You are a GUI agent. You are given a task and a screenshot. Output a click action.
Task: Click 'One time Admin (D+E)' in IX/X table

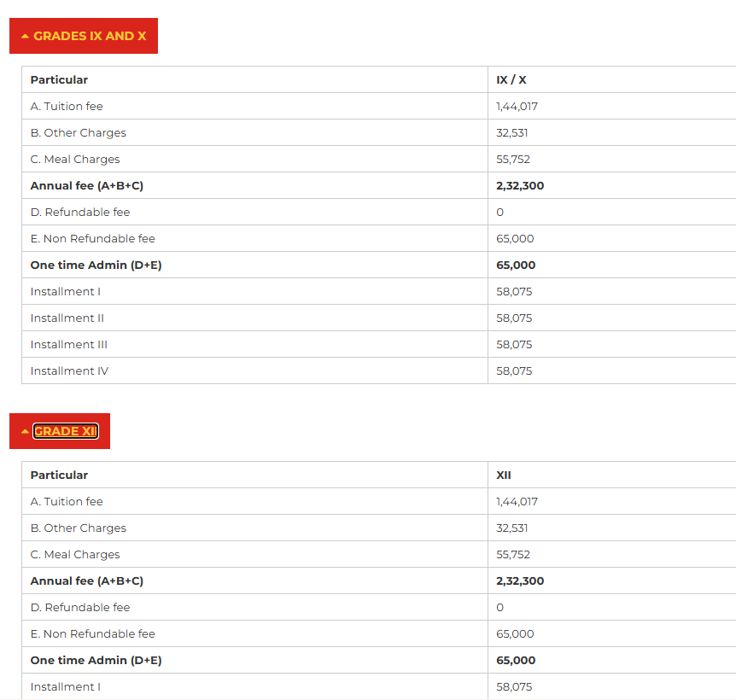(96, 265)
